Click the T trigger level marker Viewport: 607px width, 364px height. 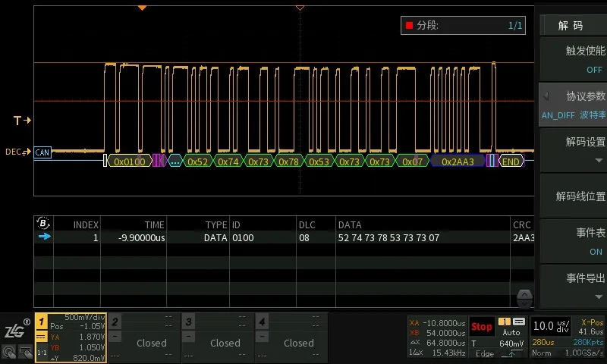[22, 121]
